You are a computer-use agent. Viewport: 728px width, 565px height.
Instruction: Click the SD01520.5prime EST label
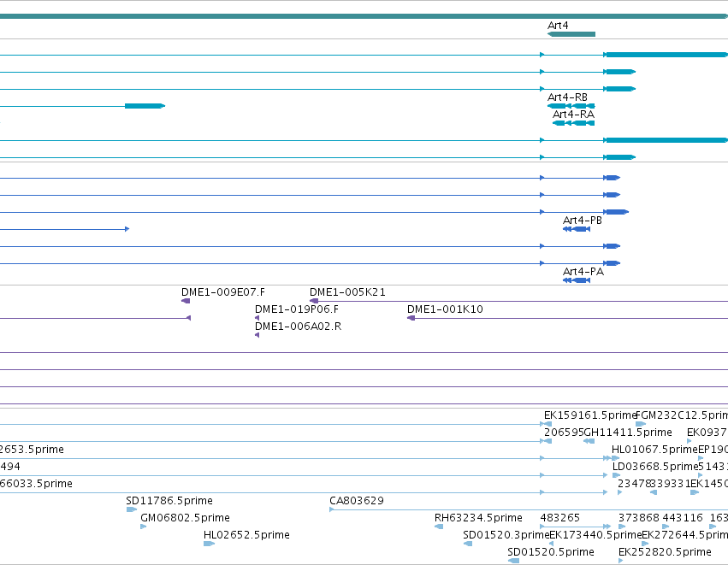551,552
